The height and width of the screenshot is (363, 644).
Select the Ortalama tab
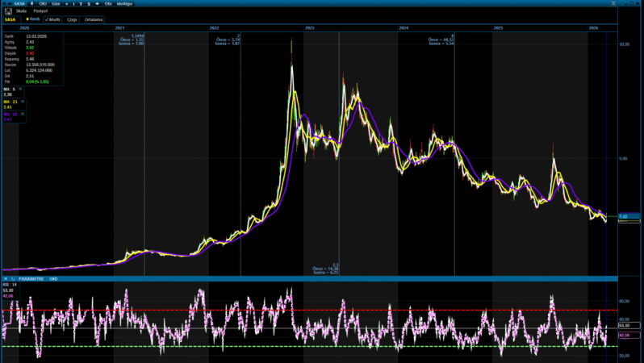pos(93,19)
